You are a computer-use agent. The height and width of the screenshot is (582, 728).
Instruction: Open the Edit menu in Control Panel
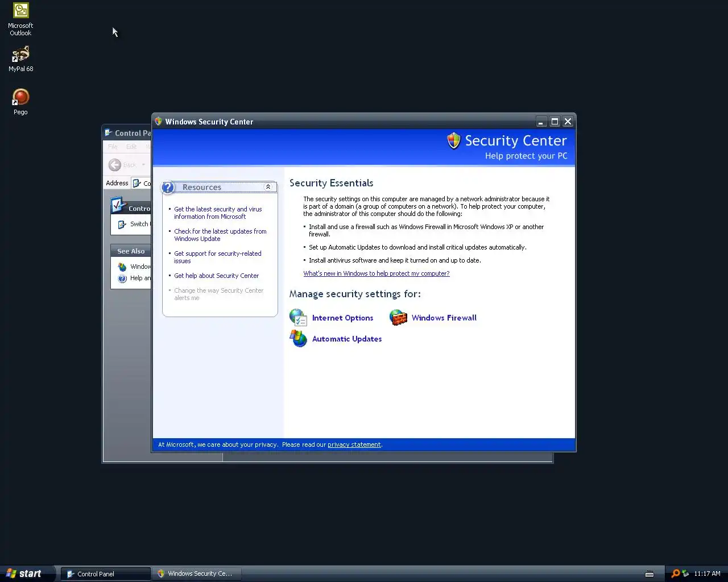tap(131, 147)
